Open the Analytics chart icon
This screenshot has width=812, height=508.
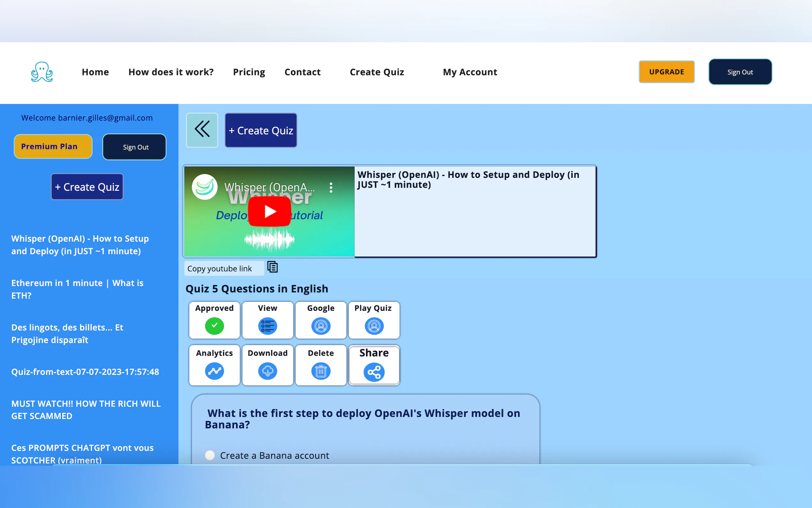pyautogui.click(x=214, y=371)
